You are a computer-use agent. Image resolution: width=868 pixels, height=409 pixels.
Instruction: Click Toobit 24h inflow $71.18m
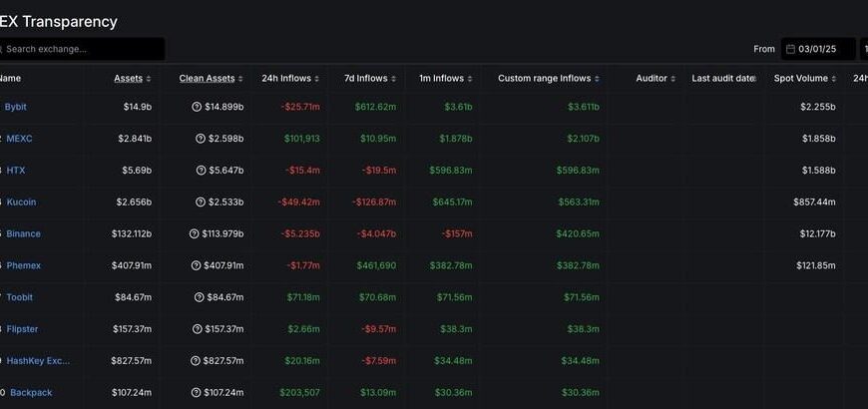coord(303,297)
